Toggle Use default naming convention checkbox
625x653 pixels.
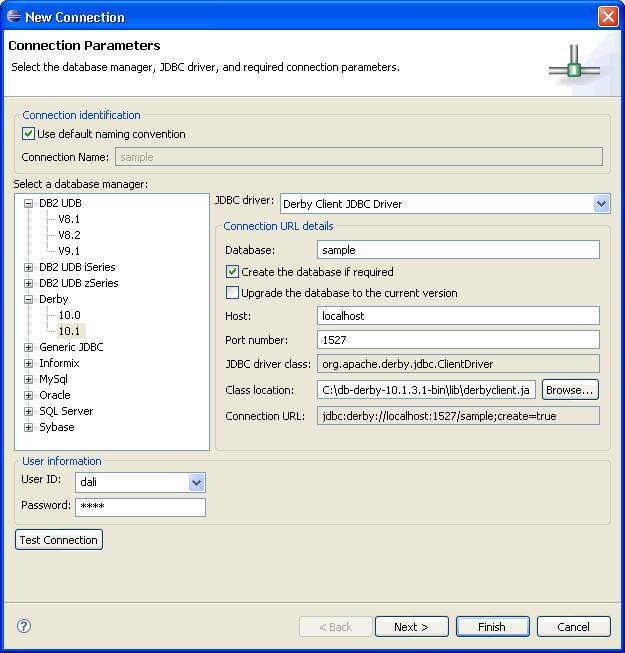(28, 134)
